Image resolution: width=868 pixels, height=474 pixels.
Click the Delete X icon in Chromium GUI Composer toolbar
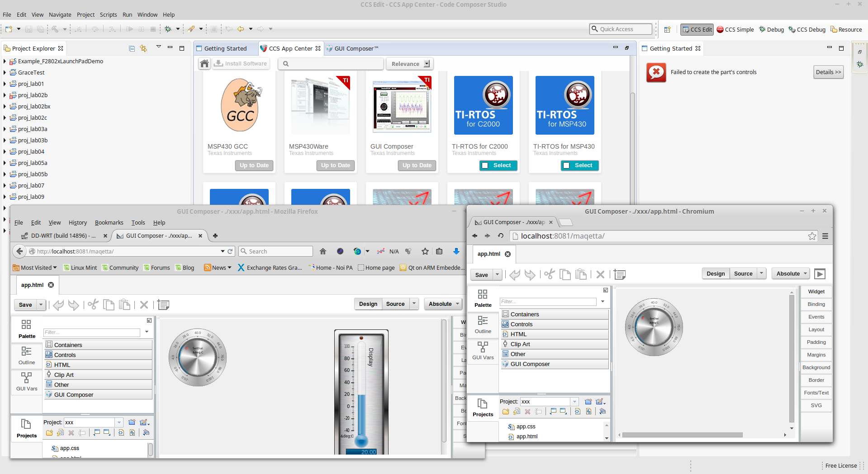(x=600, y=274)
